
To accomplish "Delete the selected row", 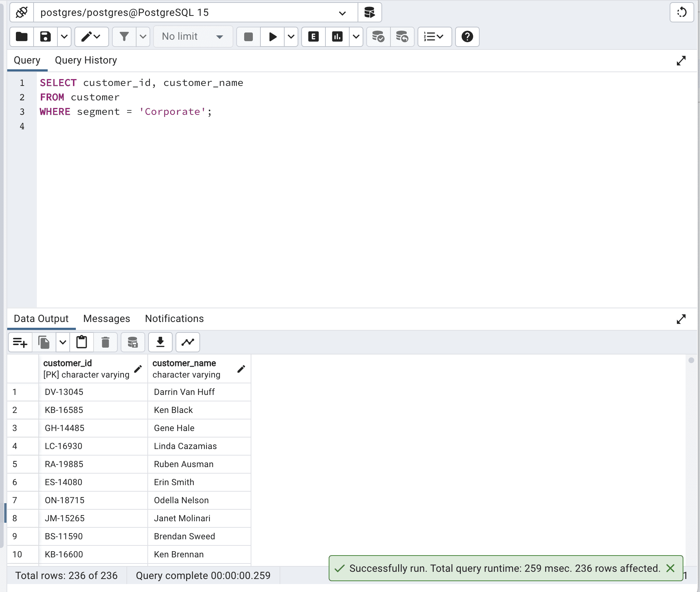I will (105, 342).
